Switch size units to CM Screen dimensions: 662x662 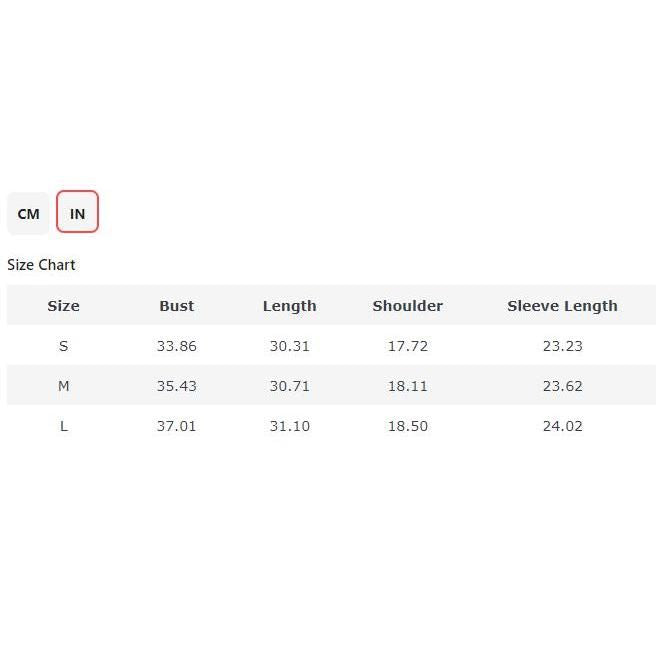pos(28,213)
